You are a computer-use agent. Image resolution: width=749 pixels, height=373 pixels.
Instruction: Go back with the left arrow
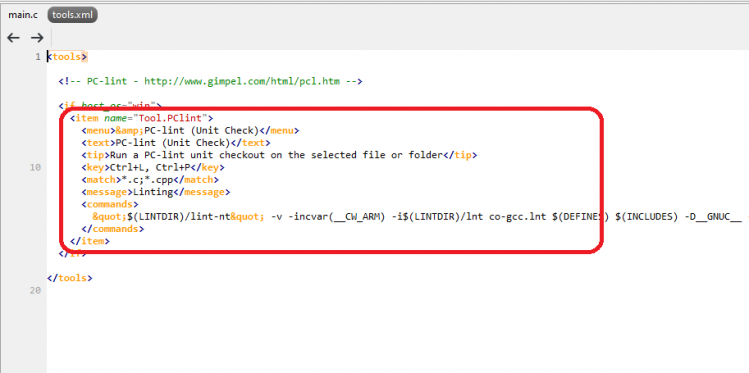pos(13,38)
